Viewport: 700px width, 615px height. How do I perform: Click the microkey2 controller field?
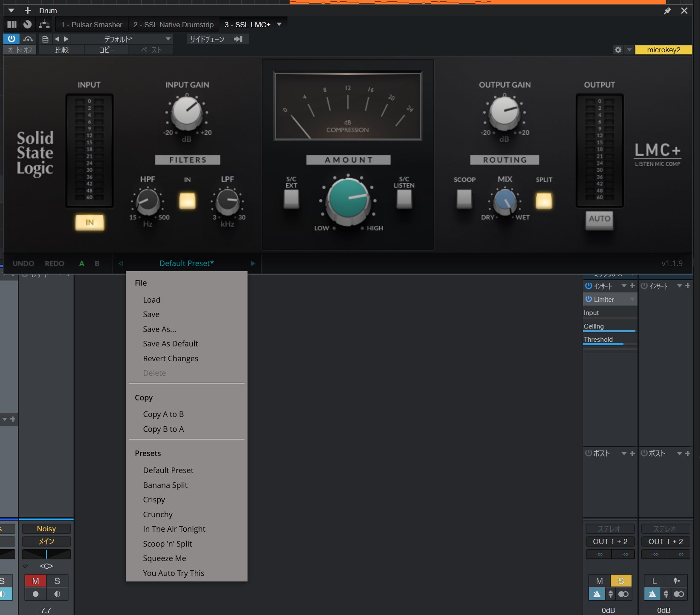(x=663, y=50)
